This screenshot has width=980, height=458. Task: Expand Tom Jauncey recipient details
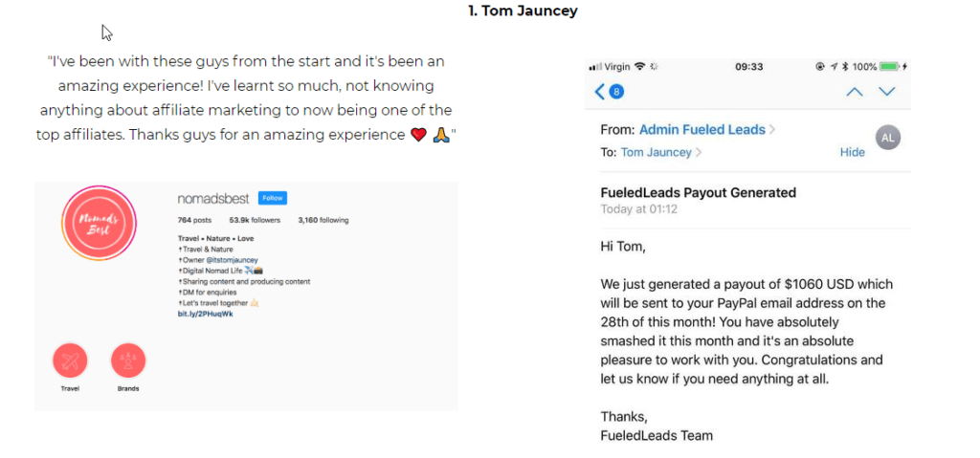(x=660, y=152)
